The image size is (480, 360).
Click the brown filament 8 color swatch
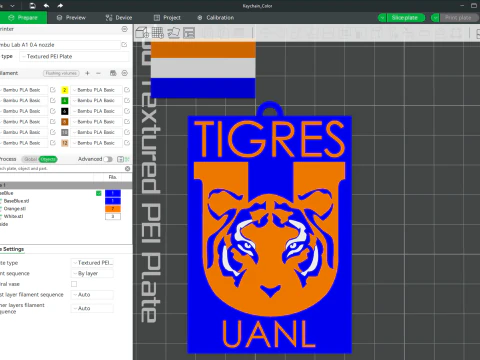65,122
